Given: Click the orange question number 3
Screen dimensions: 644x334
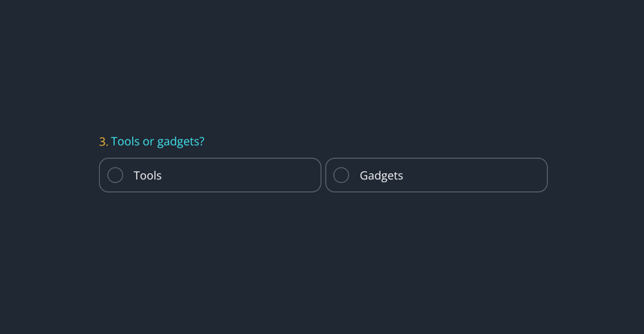Looking at the screenshot, I should (103, 141).
